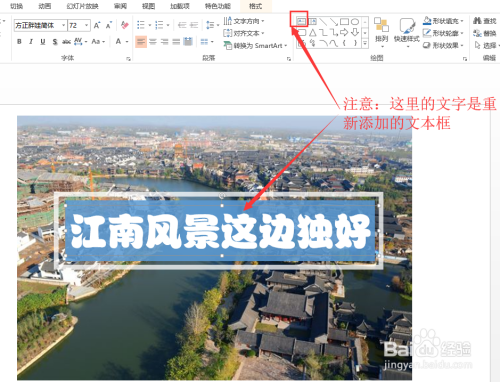Viewport: 500px width, 382px height.
Task: Select the triangle shape
Action: (x=312, y=32)
